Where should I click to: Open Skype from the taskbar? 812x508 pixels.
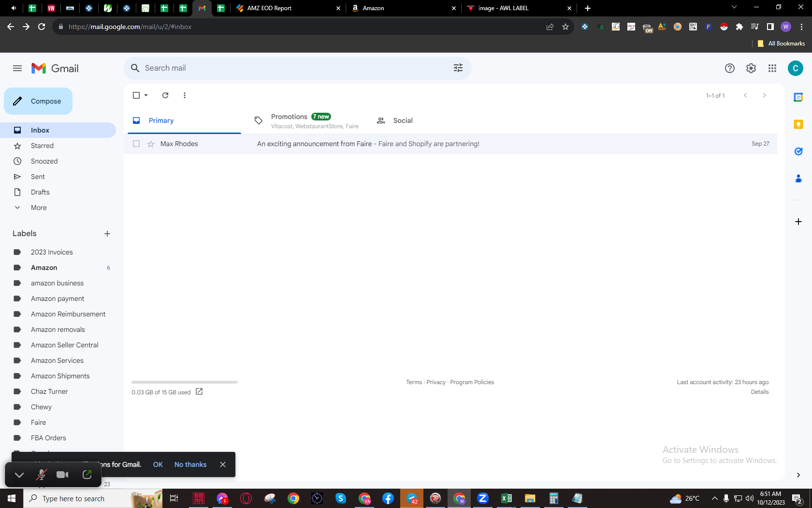click(x=341, y=498)
